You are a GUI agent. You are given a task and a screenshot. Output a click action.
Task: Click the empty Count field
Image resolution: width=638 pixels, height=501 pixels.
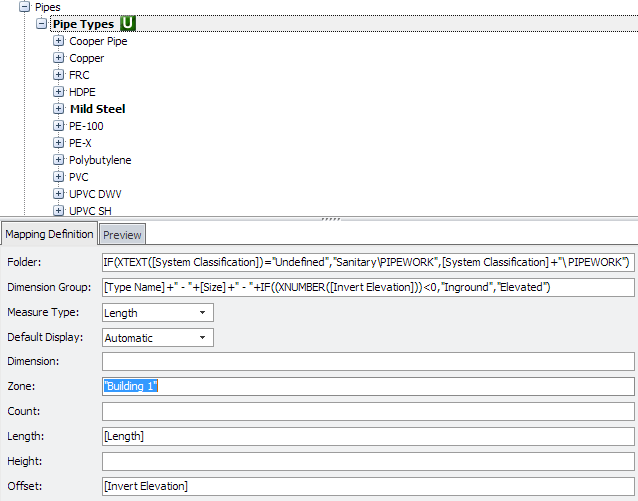(x=368, y=411)
